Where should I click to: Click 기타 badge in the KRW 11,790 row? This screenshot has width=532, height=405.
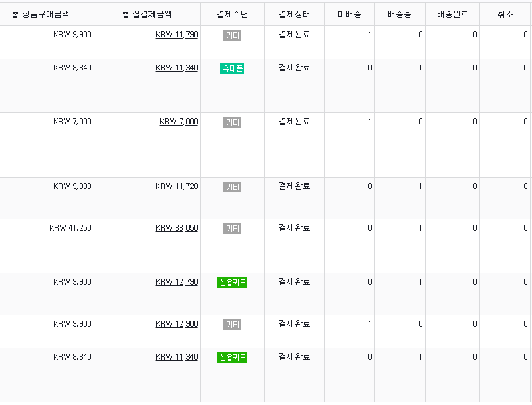coord(232,35)
